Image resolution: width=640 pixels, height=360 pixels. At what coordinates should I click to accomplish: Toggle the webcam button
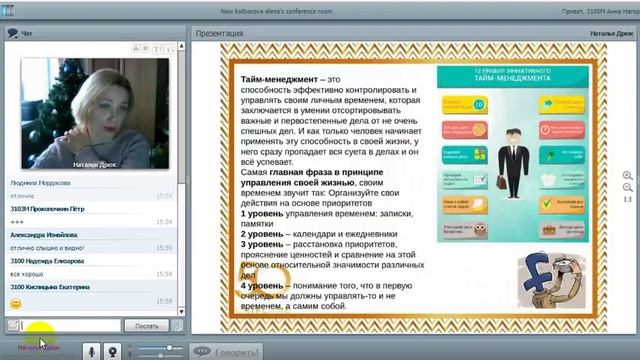coord(112,351)
